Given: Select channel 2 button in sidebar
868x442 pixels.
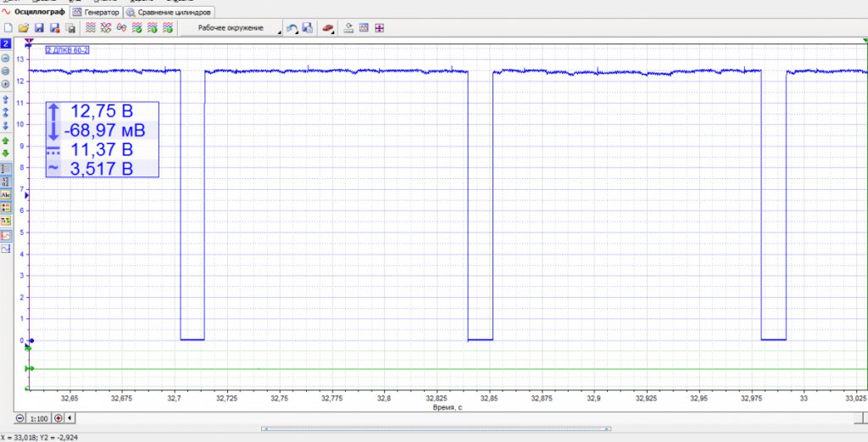Looking at the screenshot, I should pyautogui.click(x=6, y=44).
